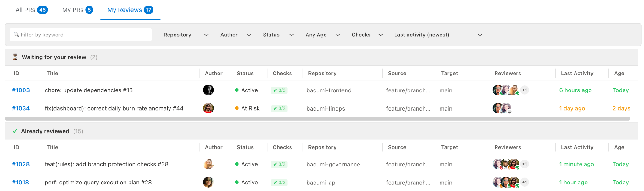Click the +1 reviewers badge on PR #1018
Viewport: 644px width, 191px height.
coord(524,182)
